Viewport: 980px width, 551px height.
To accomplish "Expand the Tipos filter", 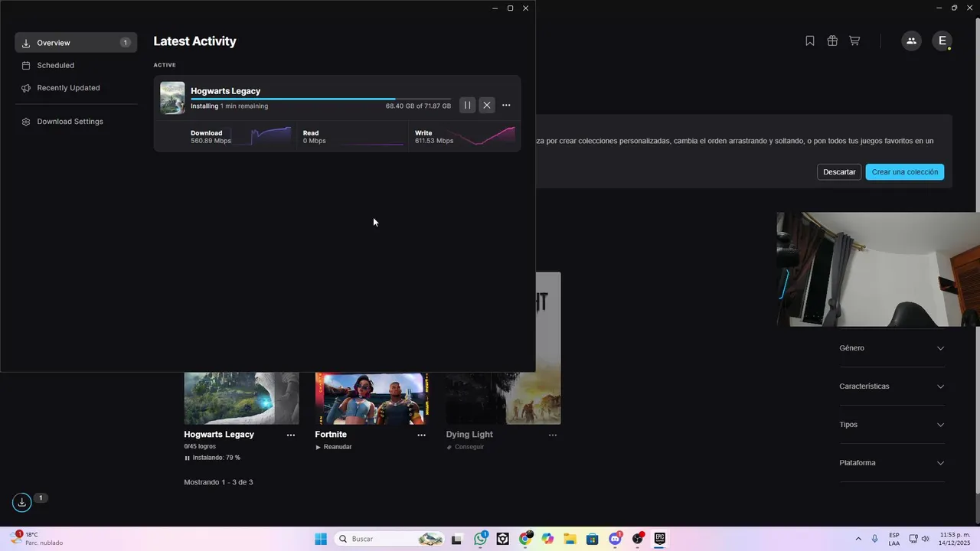I will pyautogui.click(x=892, y=425).
